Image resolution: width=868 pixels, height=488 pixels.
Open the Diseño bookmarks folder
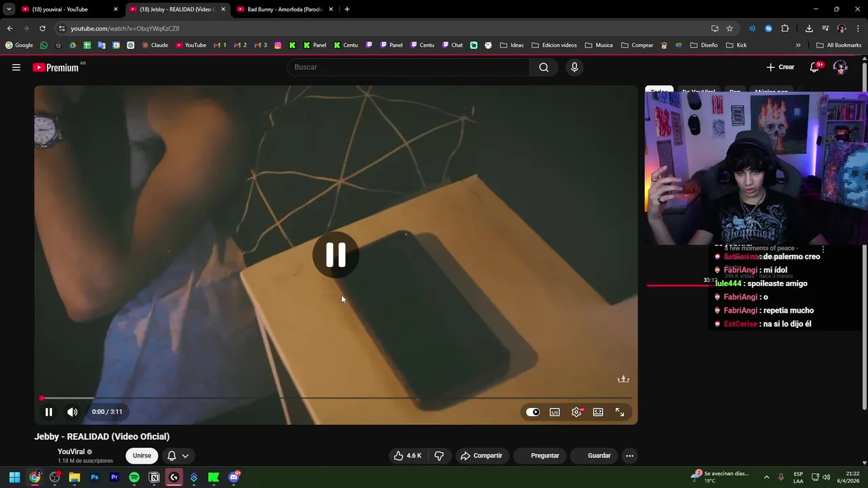coord(704,45)
